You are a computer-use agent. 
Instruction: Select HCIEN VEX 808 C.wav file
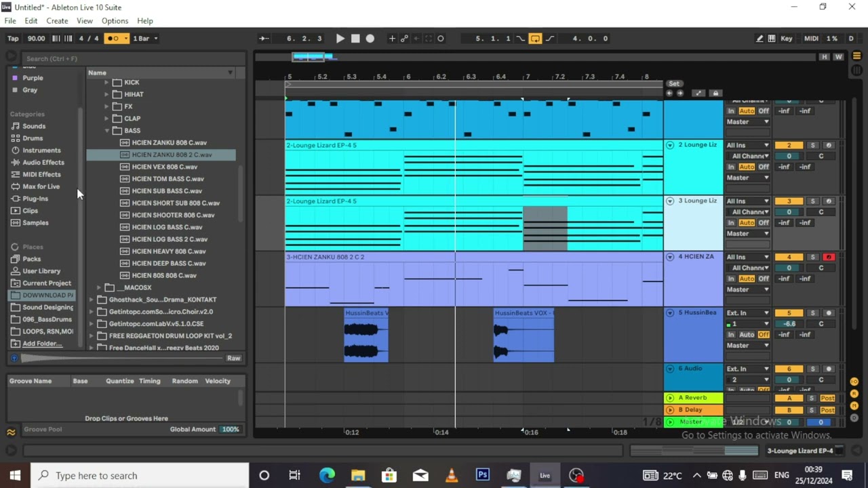165,167
